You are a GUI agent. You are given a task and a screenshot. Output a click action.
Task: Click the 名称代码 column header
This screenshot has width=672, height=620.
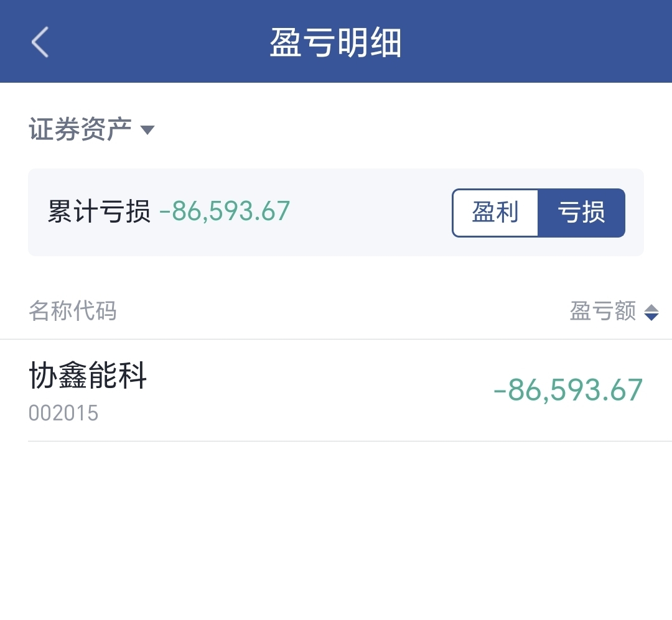pos(72,311)
